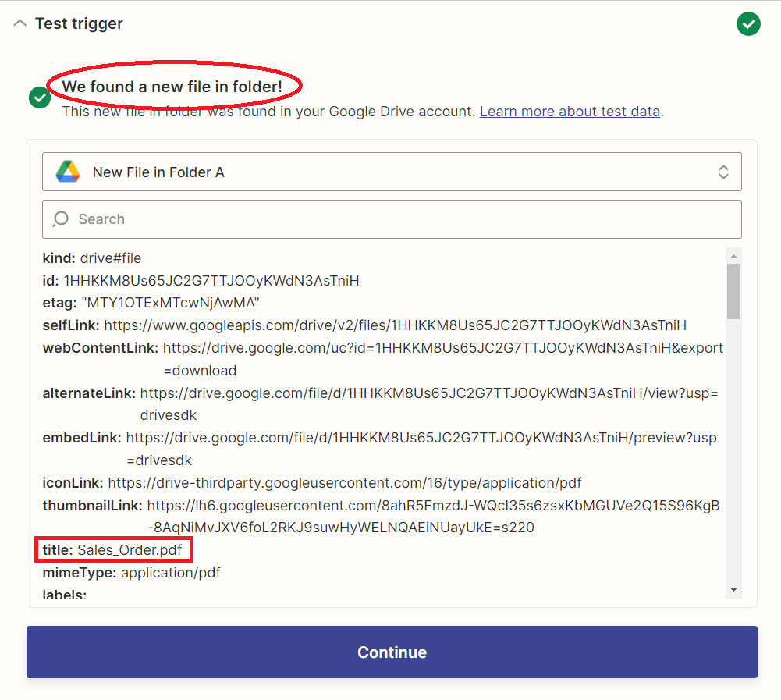781x700 pixels.
Task: Click the Test trigger heading text
Action: click(x=79, y=24)
